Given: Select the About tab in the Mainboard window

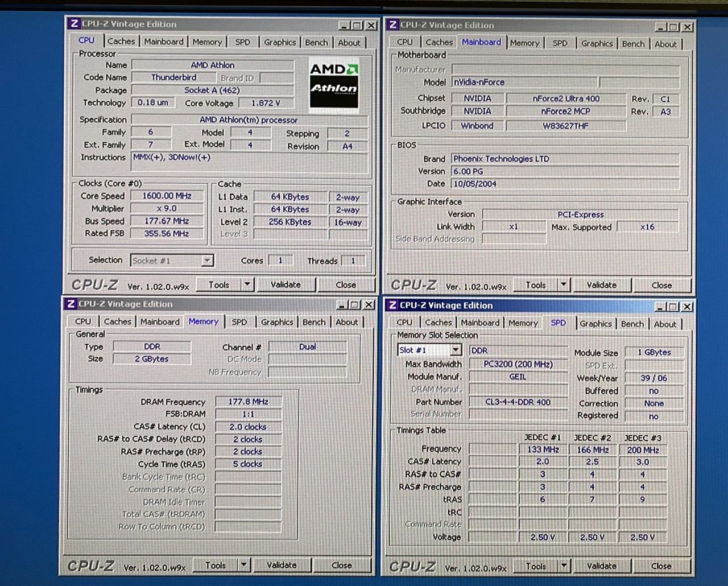Looking at the screenshot, I should (666, 44).
